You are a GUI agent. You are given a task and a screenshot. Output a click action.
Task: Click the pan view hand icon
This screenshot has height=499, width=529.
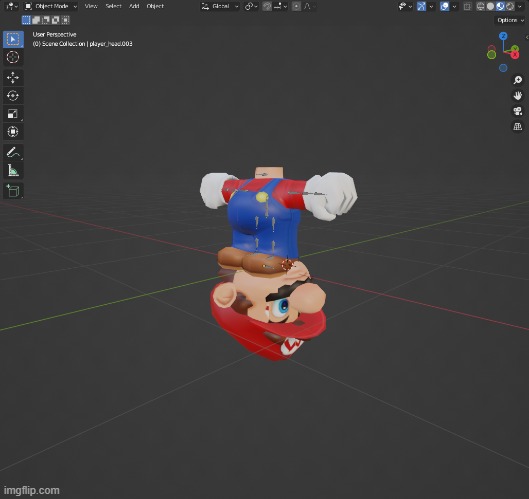coord(518,95)
